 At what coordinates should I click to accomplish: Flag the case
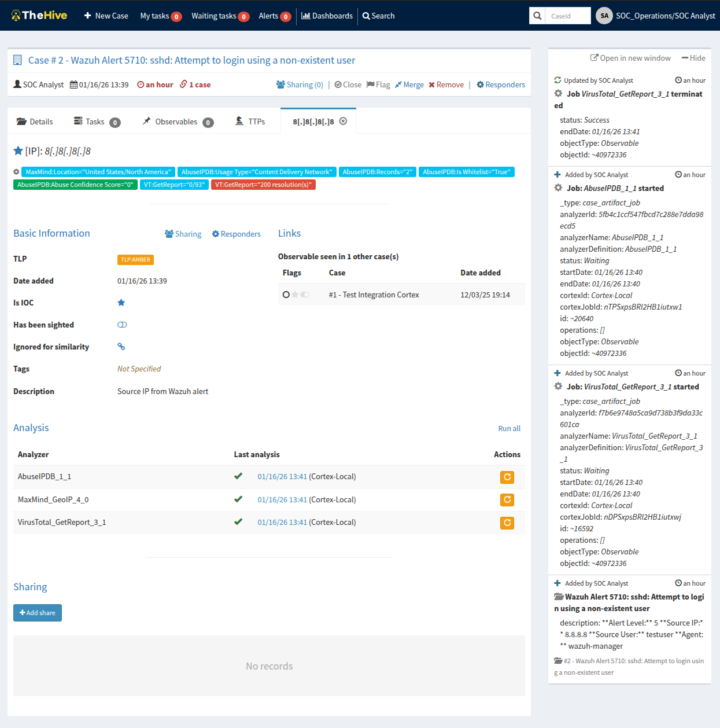(378, 84)
